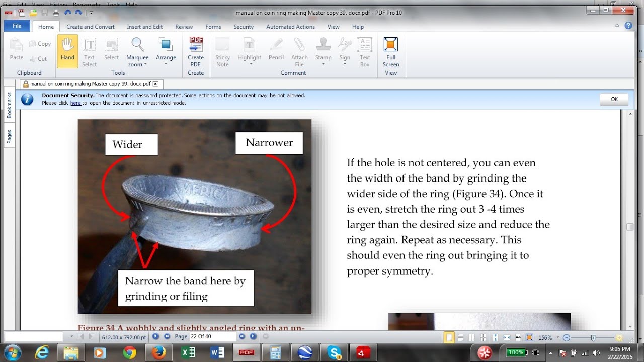Select the Hand tool
Viewport: 644px width, 362px height.
point(67,51)
